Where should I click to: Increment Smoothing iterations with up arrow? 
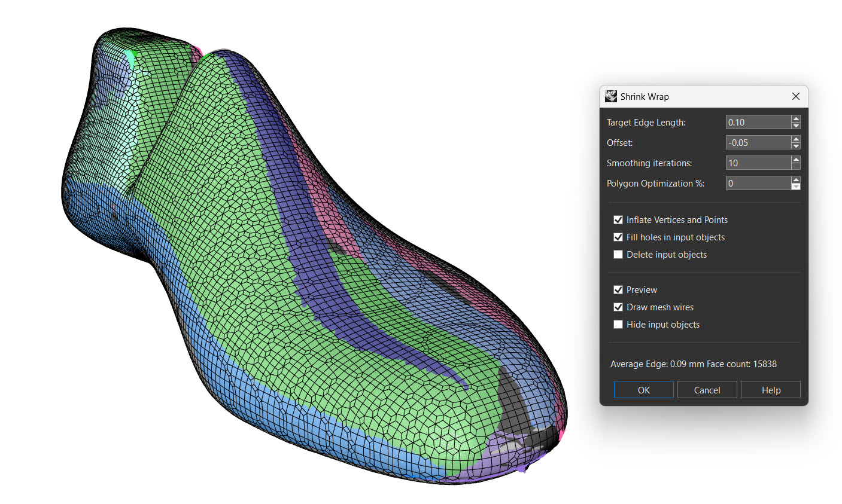795,160
